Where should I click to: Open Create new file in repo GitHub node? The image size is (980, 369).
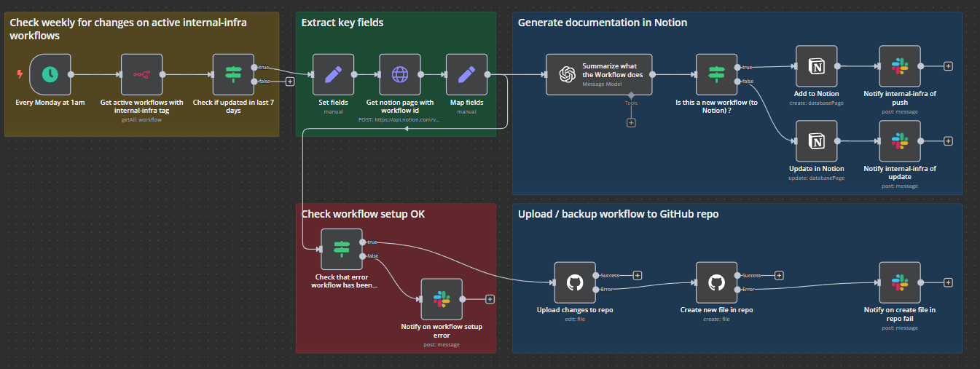pos(716,282)
